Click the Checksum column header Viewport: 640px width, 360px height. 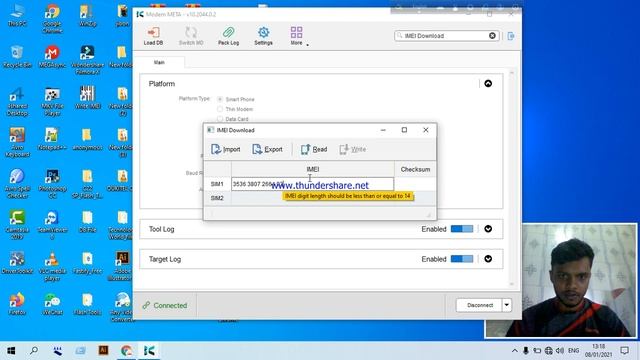[x=415, y=169]
